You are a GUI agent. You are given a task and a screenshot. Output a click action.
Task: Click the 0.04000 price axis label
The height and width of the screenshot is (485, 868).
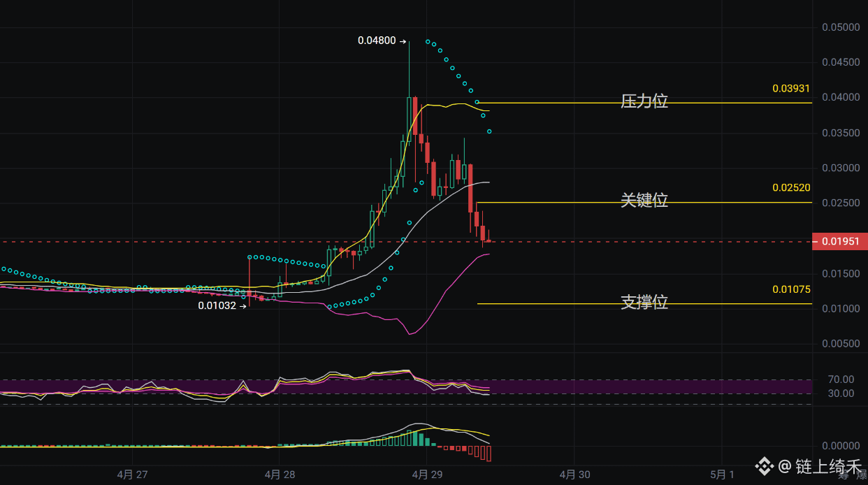841,97
